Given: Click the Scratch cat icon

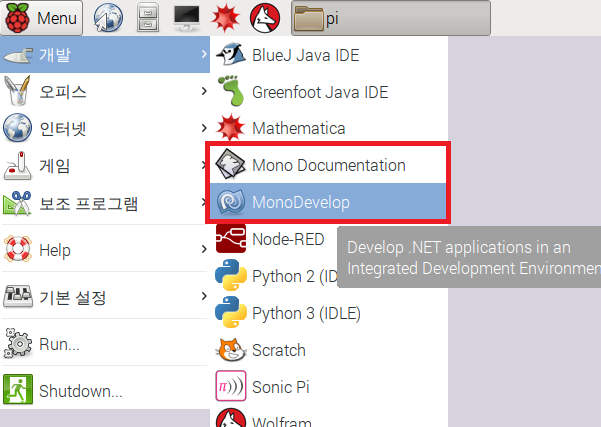Looking at the screenshot, I should coord(231,350).
